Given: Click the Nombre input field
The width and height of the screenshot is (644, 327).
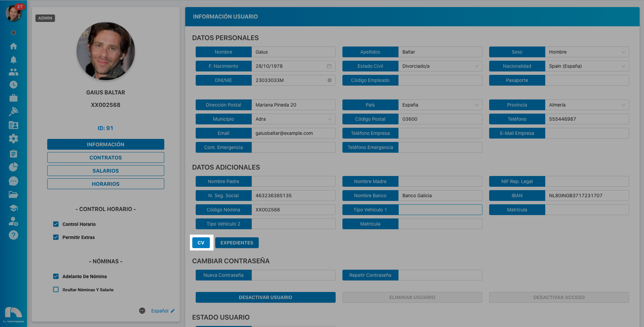Looking at the screenshot, I should (x=293, y=52).
